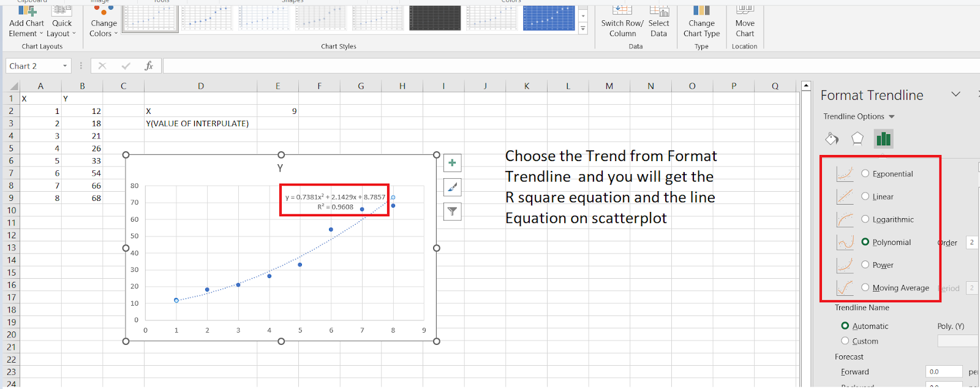This screenshot has height=389, width=980.
Task: Select the Logarithmic trendline radio button
Action: tap(865, 219)
